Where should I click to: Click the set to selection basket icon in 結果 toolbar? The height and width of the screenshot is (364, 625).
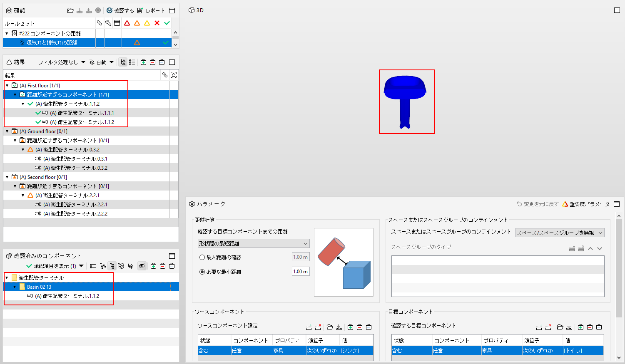click(162, 62)
